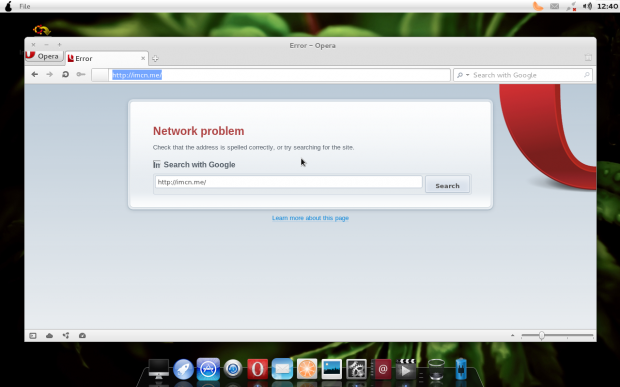Open the disconnected network tray icon
The height and width of the screenshot is (387, 620).
[571, 6]
